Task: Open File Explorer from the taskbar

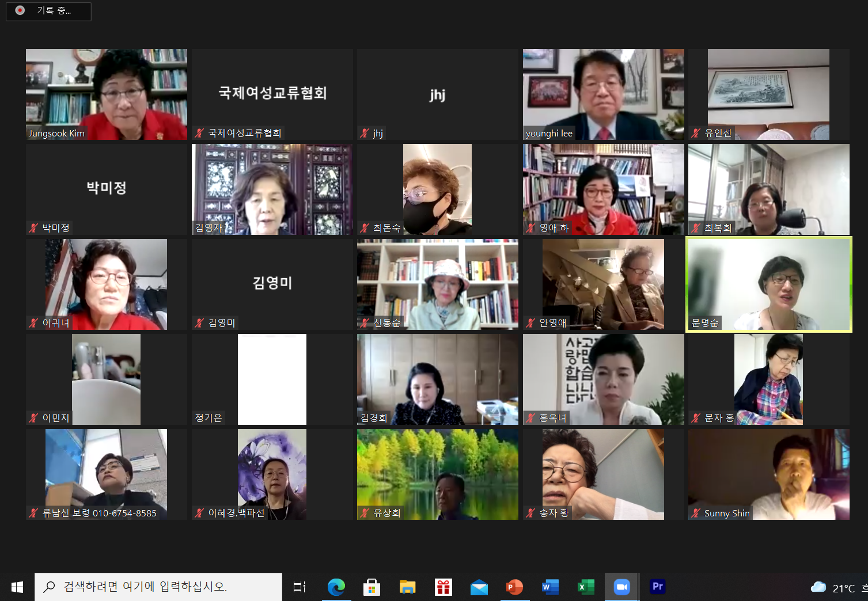Action: (407, 587)
